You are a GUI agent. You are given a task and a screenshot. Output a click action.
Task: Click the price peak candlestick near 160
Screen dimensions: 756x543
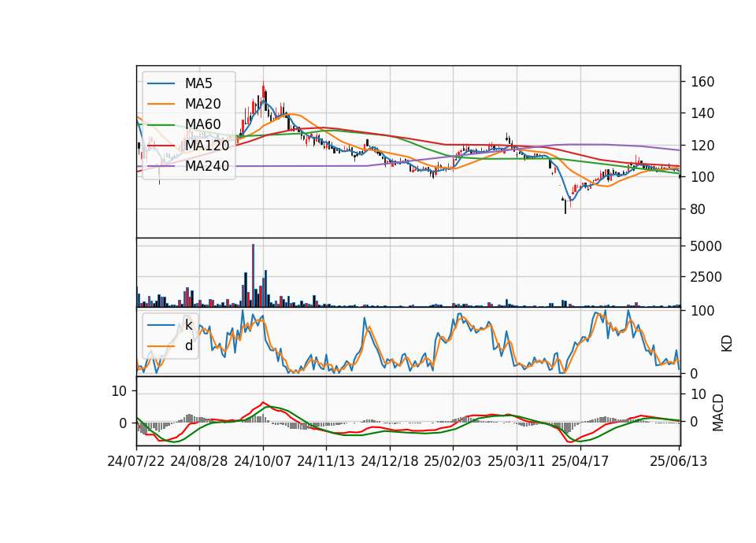[x=263, y=94]
